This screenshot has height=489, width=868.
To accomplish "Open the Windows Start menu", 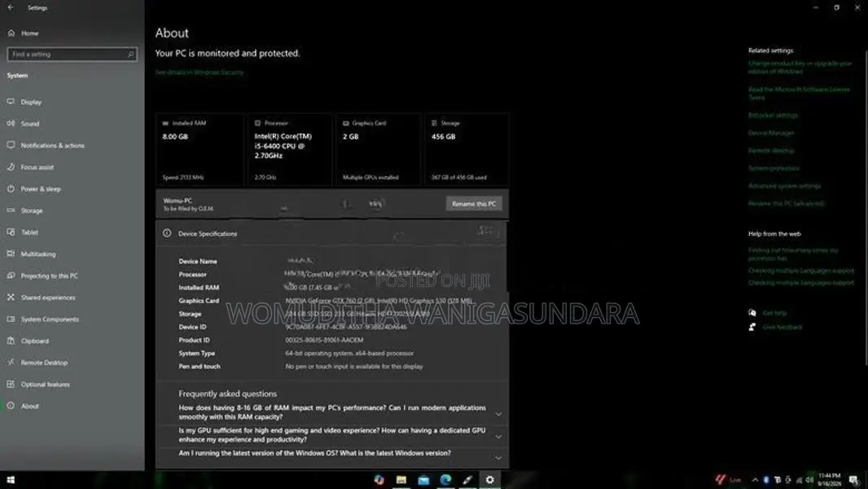I will click(11, 479).
